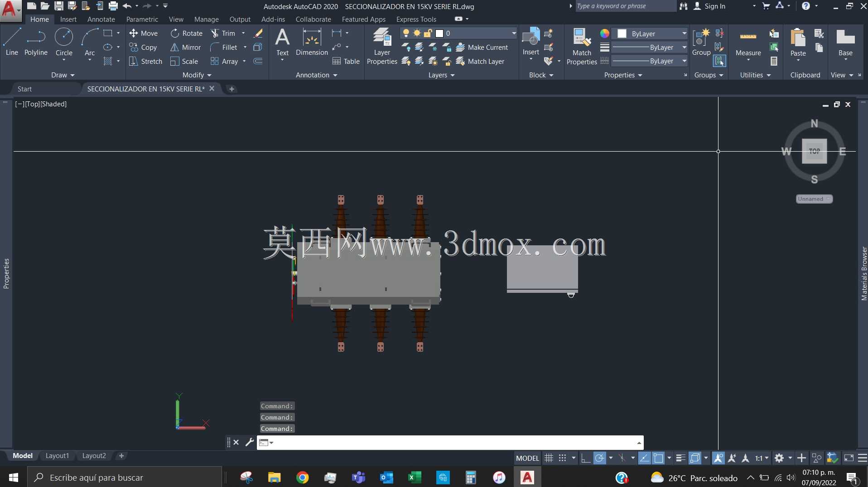Open Layer Properties manager
This screenshot has width=868, height=487.
pyautogui.click(x=382, y=46)
